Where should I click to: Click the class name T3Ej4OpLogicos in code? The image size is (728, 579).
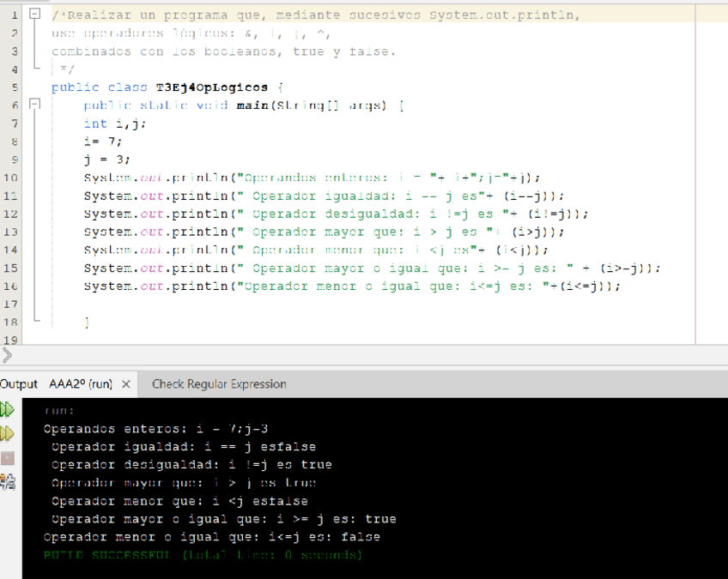click(211, 87)
